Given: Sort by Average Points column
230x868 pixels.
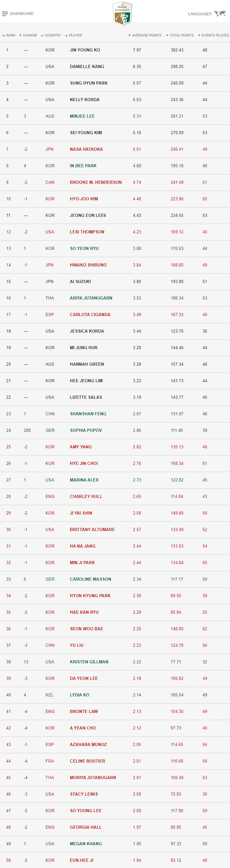Looking at the screenshot, I should pyautogui.click(x=145, y=35).
